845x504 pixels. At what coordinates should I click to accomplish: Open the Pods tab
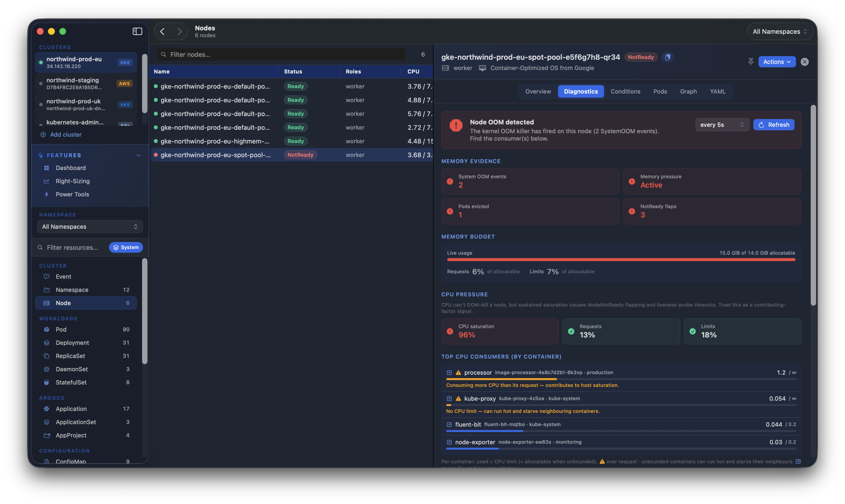click(660, 91)
